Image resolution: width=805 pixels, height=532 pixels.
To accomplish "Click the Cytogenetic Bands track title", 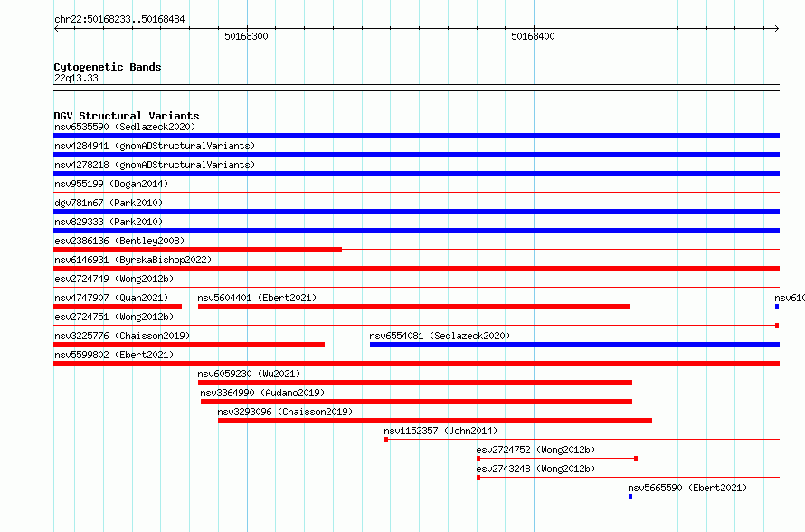I will [108, 67].
